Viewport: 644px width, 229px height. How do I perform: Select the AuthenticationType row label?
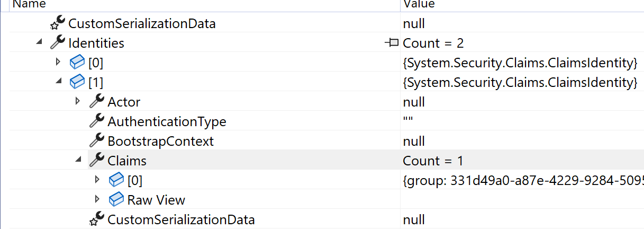tap(167, 122)
